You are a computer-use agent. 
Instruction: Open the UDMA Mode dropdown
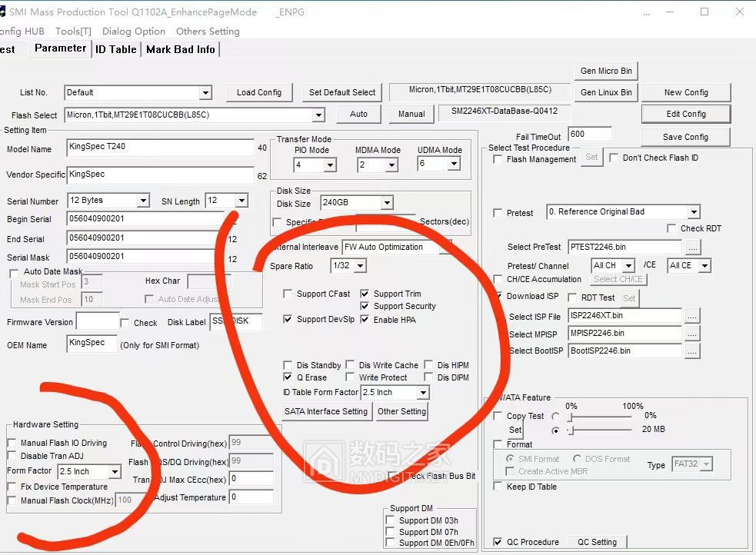tap(454, 165)
